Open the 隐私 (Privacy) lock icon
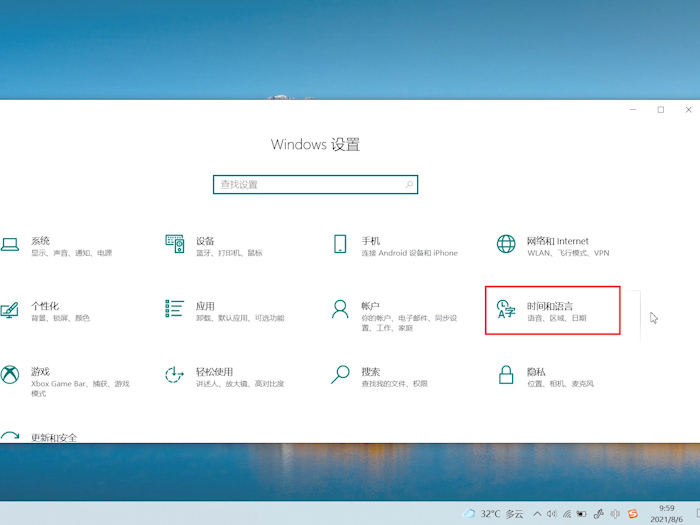The width and height of the screenshot is (700, 525). [x=506, y=375]
